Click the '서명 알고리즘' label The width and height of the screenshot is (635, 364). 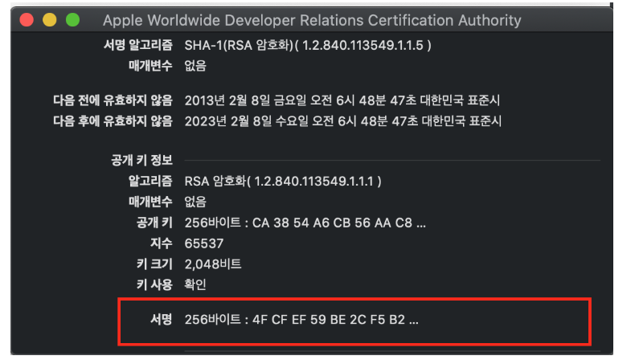pos(138,45)
